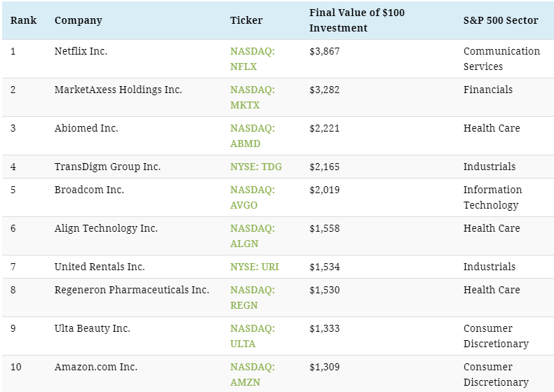
Task: Open the NASDAQ: AMZN ticker link
Action: click(x=252, y=374)
